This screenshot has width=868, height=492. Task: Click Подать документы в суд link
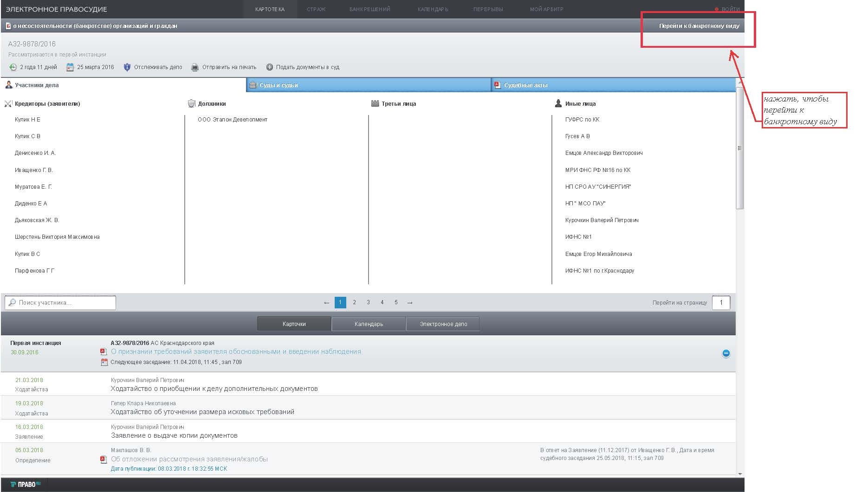click(x=308, y=67)
